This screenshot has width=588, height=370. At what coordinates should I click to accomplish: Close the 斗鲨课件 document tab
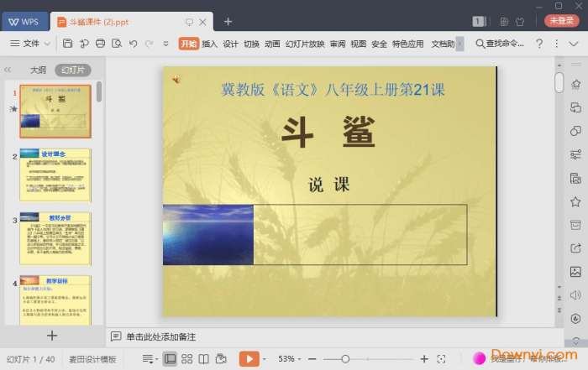203,22
